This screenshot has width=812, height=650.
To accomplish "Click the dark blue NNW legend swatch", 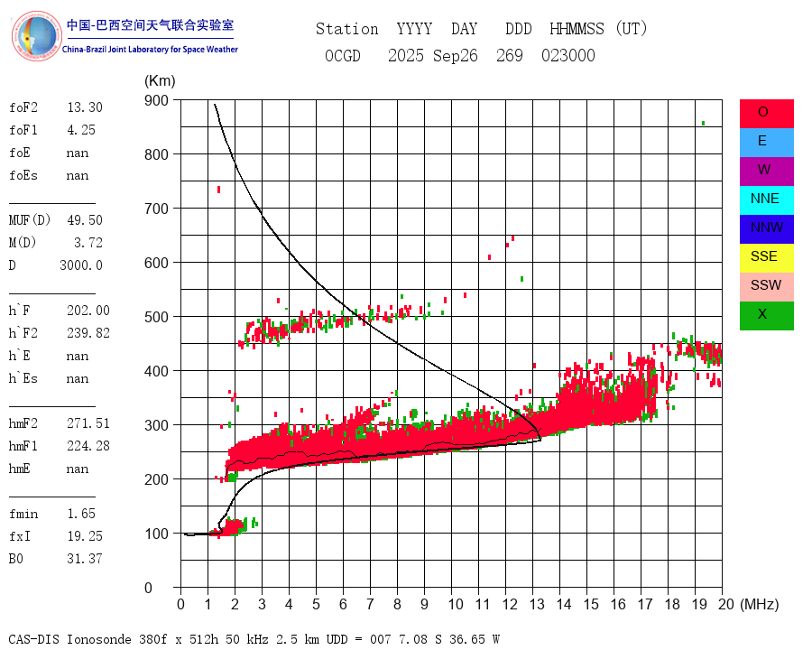I will [766, 229].
